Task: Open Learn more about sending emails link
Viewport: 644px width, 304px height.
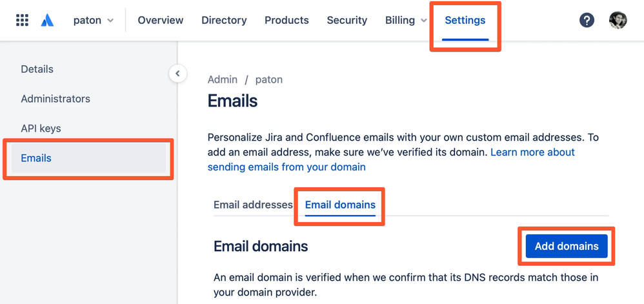Action: [391, 160]
